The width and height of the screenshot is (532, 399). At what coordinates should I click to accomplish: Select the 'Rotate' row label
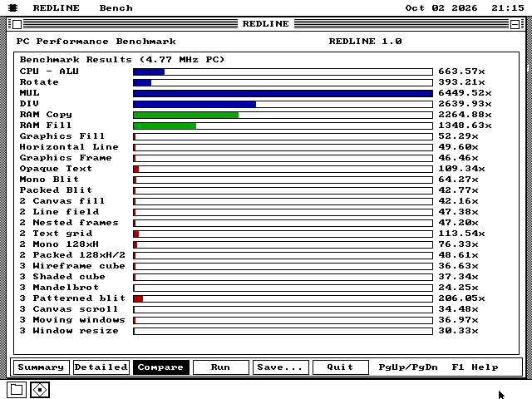[x=39, y=82]
